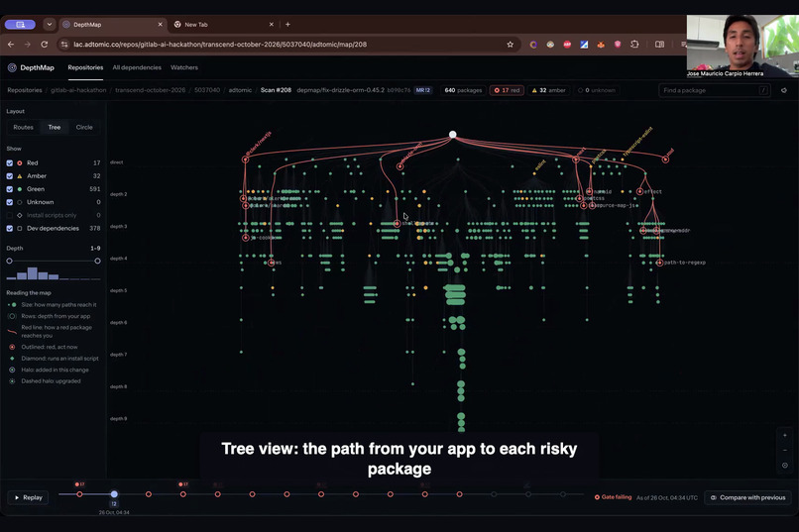
Task: Go back with the browser back arrow
Action: point(11,45)
